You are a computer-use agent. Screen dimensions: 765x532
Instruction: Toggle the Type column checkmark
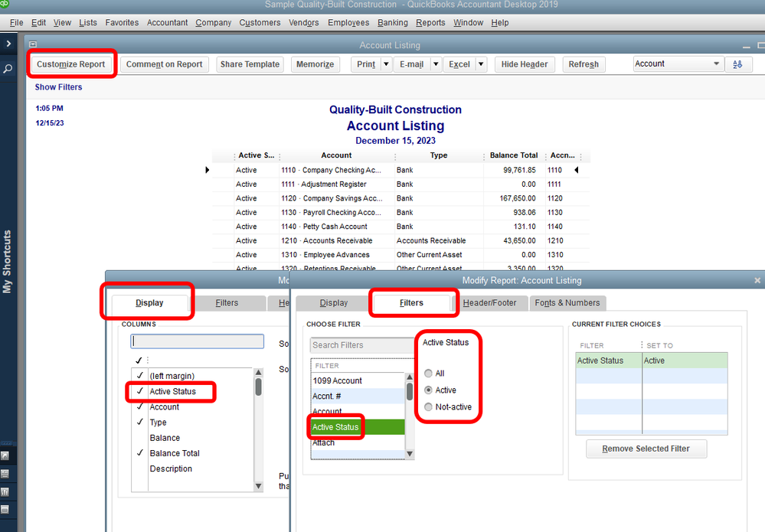point(140,422)
